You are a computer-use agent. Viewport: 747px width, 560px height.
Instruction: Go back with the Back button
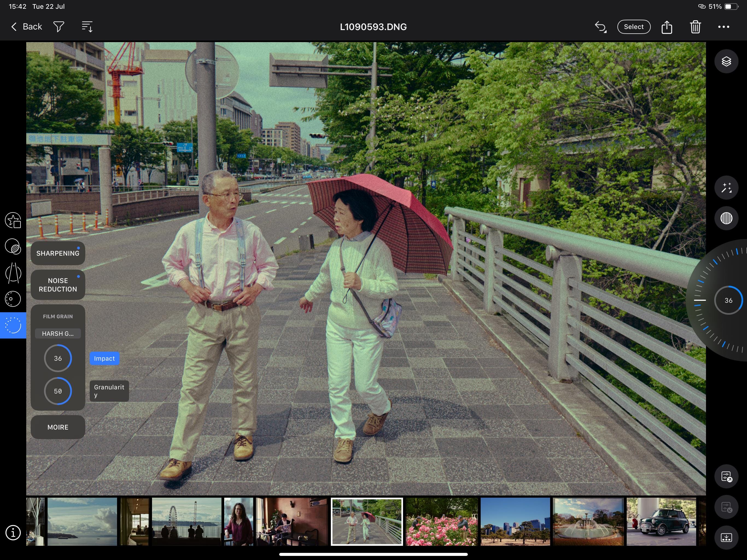coord(26,27)
